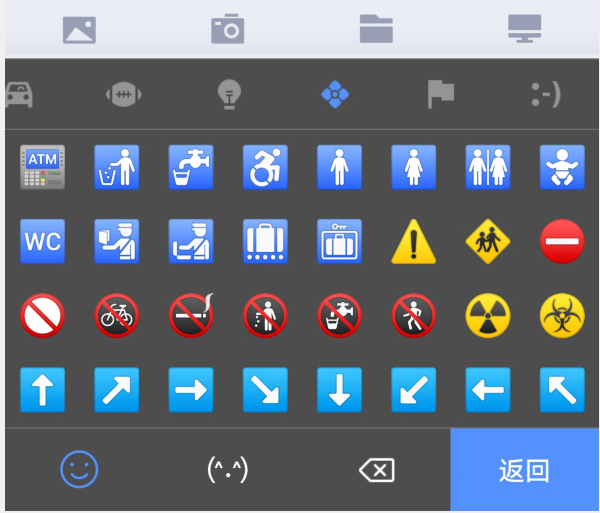The height and width of the screenshot is (513, 600).
Task: Pick the biohazard symbol emoji
Action: pos(561,316)
